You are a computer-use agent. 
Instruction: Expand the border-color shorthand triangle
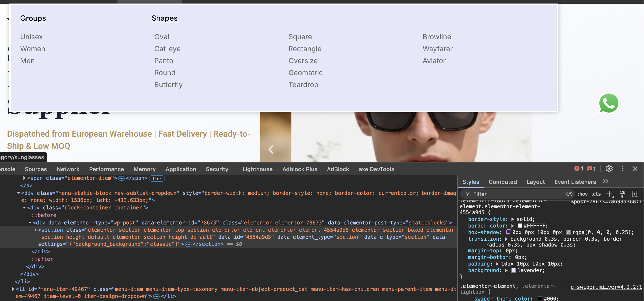coord(512,226)
